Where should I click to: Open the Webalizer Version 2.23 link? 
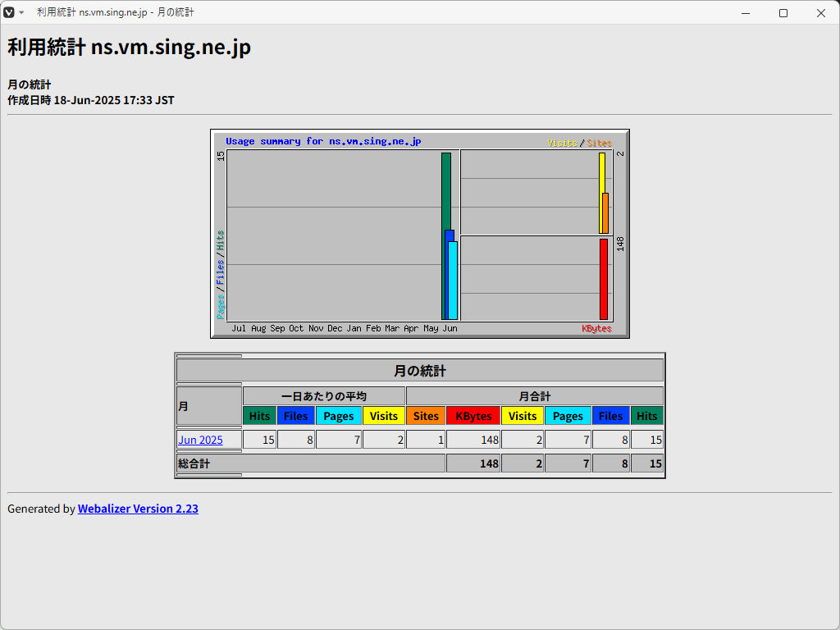pyautogui.click(x=138, y=509)
